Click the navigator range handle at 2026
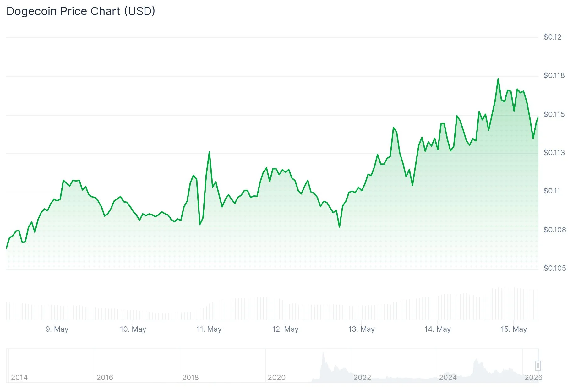 [538, 366]
